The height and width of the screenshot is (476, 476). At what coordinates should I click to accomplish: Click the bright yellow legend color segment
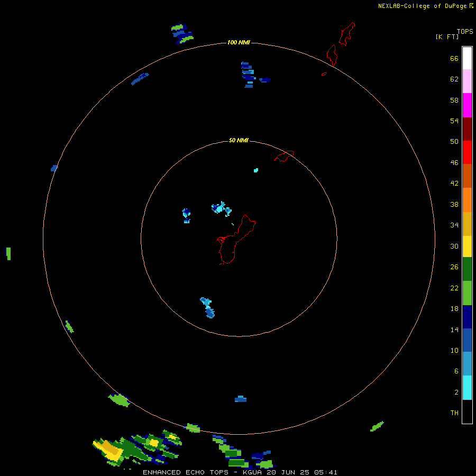(x=467, y=247)
